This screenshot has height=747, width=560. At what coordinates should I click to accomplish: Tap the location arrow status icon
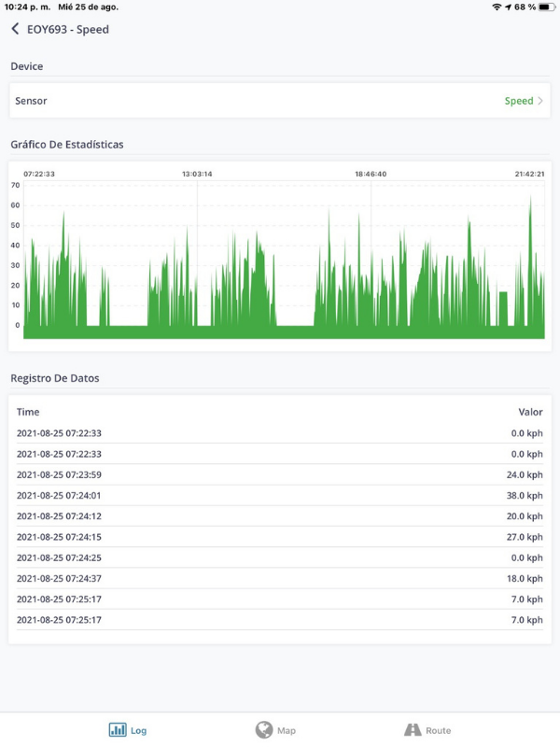click(x=508, y=7)
